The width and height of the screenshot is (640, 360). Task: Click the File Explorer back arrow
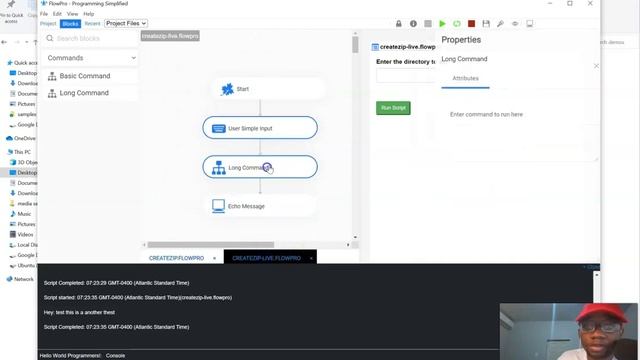[4, 42]
